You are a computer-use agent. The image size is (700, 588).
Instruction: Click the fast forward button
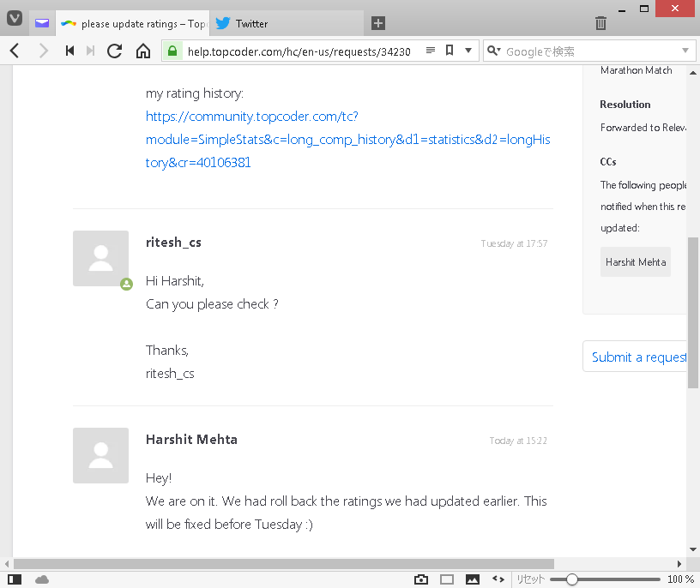91,51
